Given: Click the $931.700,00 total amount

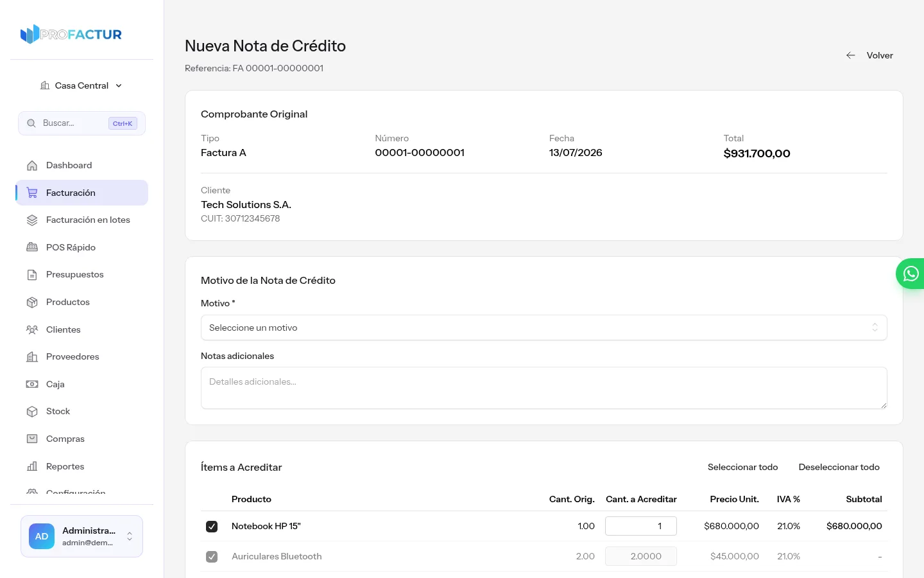Looking at the screenshot, I should click(757, 153).
